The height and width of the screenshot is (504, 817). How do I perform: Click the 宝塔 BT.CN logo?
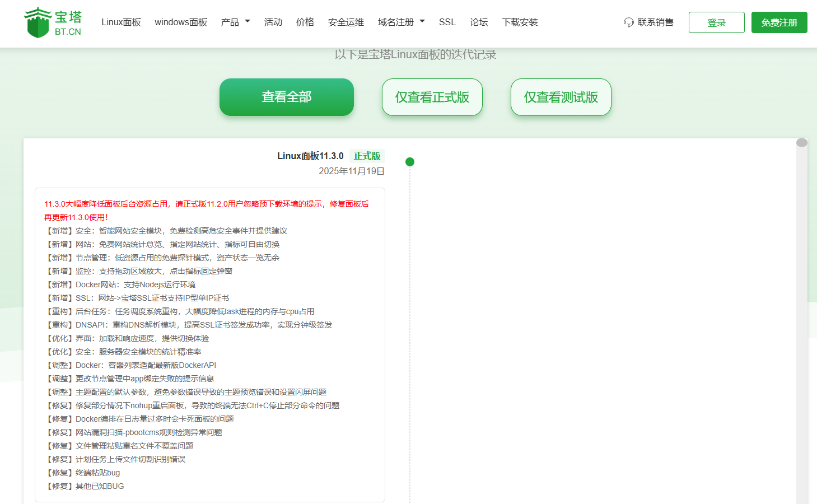[52, 23]
